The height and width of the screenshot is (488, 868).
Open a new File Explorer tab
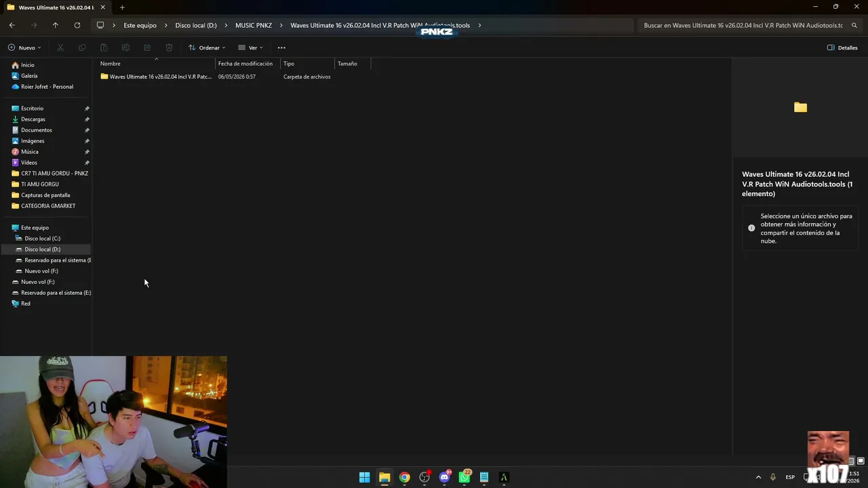point(122,7)
